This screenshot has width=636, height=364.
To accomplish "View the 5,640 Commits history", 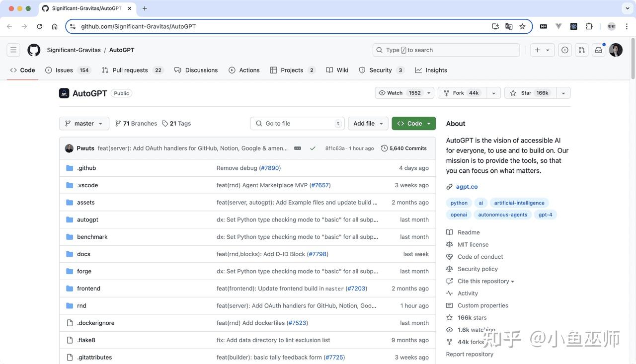I will (x=404, y=148).
